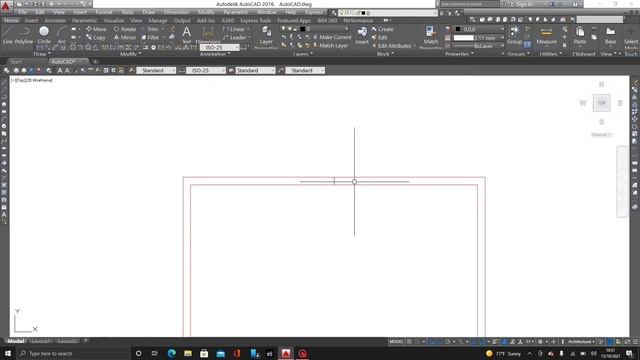Select the Arc tool
This screenshot has height=360, width=640.
coord(62,35)
